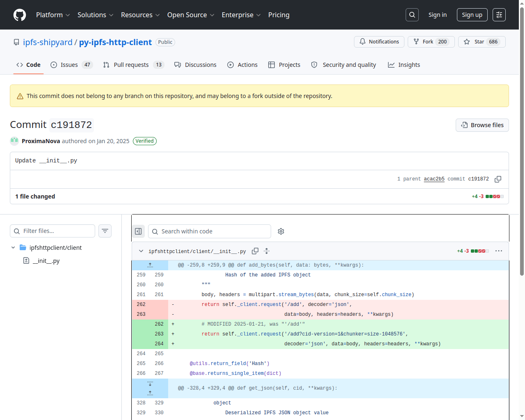Collapse the __init__.py file diff
The image size is (525, 420).
[141, 251]
